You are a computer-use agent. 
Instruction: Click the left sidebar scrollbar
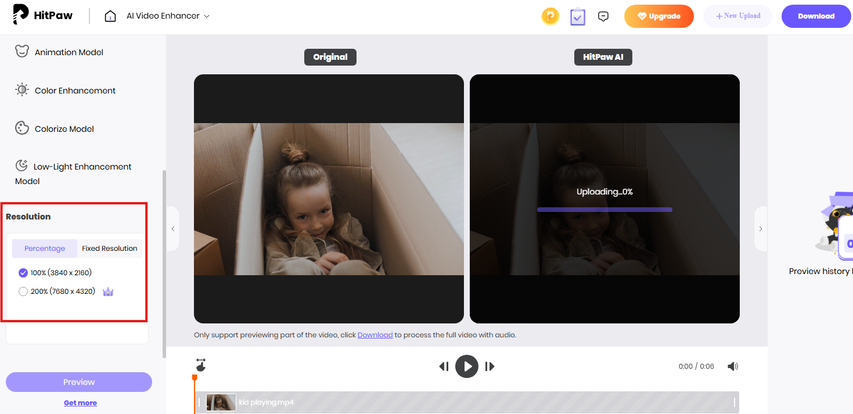tap(164, 264)
